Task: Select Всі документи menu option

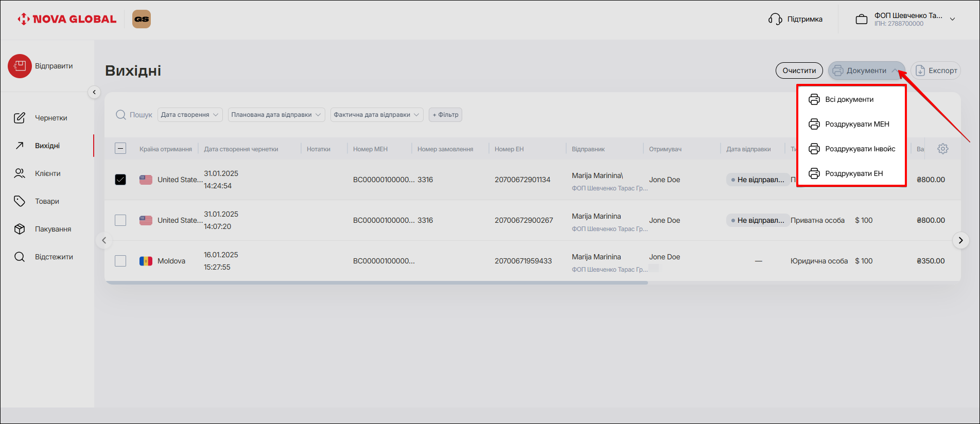Action: coord(849,99)
